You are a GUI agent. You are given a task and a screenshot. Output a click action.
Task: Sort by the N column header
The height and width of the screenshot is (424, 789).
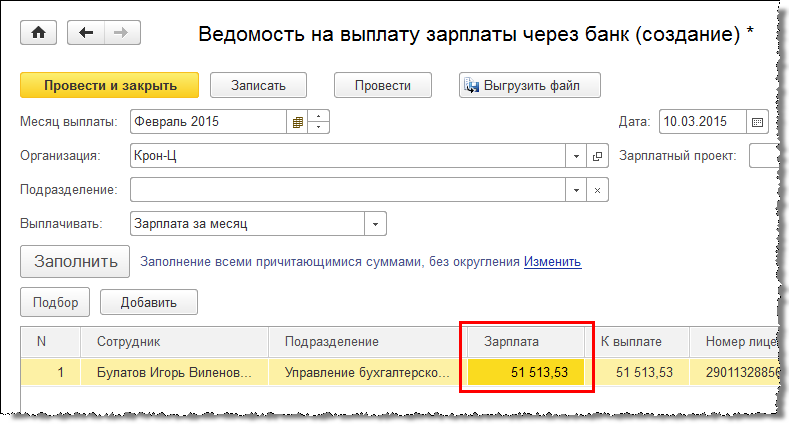[x=50, y=342]
